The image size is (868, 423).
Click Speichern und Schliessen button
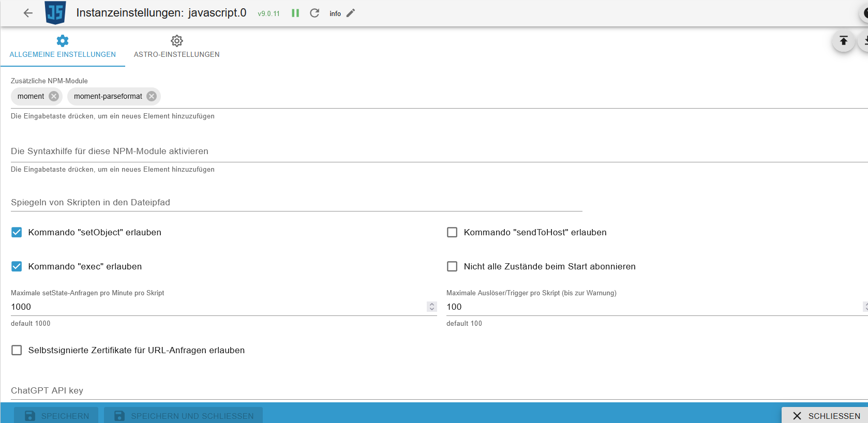tap(184, 415)
